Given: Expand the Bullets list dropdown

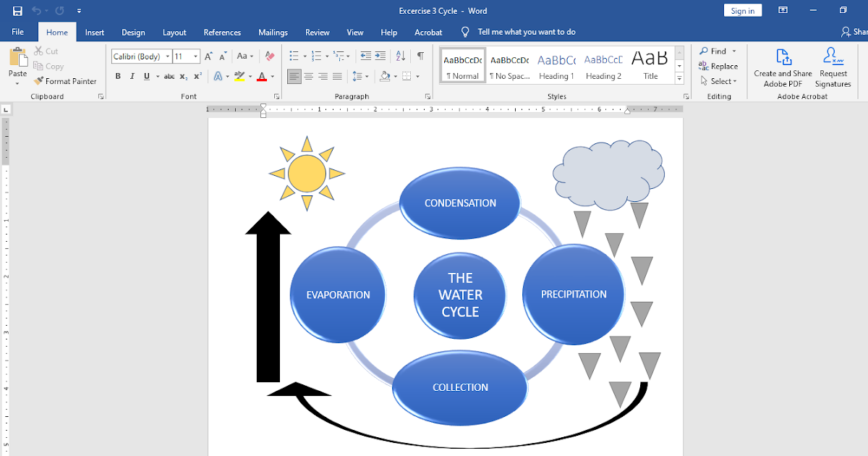Looking at the screenshot, I should (x=305, y=55).
